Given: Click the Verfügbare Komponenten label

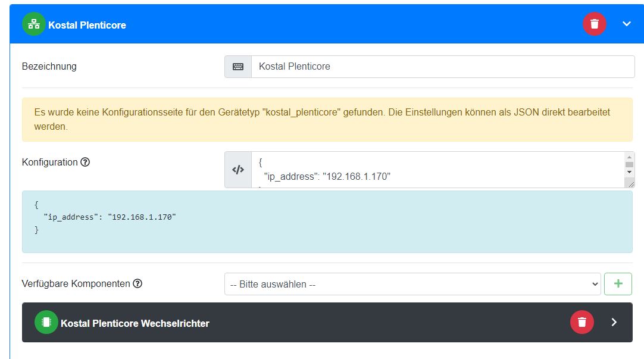Looking at the screenshot, I should point(76,284).
